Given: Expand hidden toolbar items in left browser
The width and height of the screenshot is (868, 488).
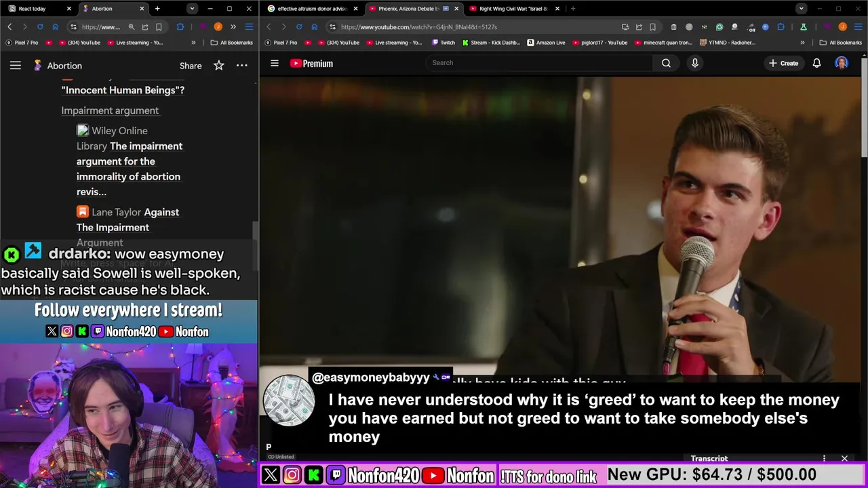Looking at the screenshot, I should (233, 27).
